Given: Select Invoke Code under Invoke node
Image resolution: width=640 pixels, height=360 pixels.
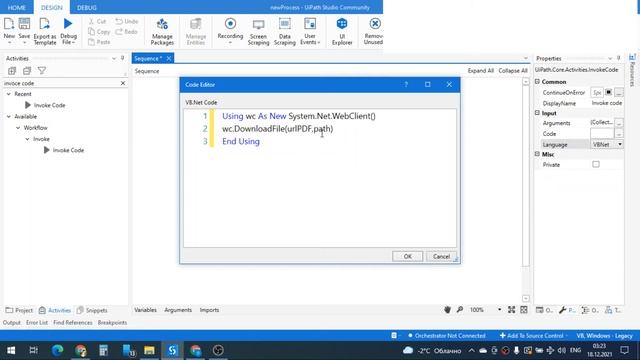Looking at the screenshot, I should click(x=68, y=150).
